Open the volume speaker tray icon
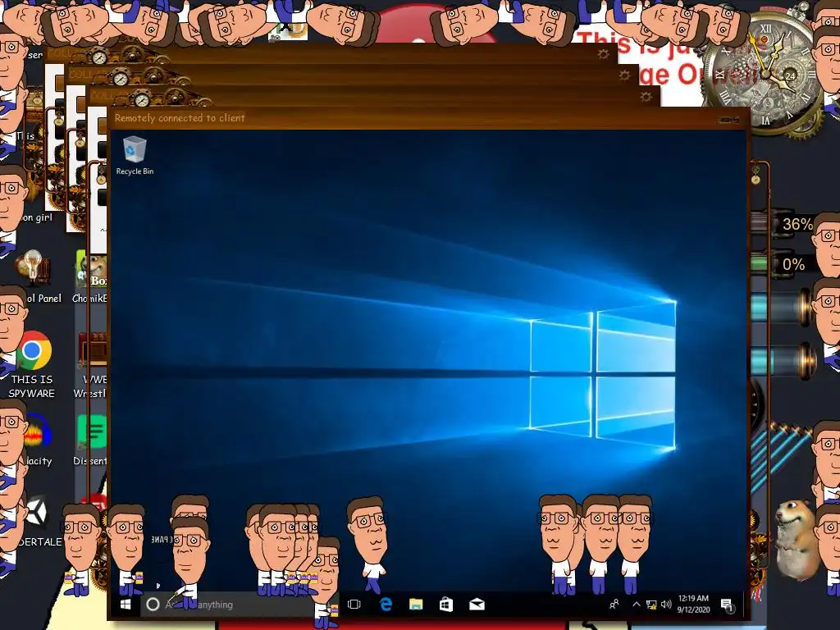 [x=666, y=605]
